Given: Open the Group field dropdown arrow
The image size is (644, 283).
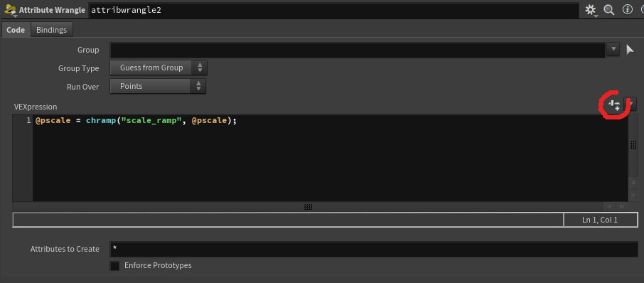Looking at the screenshot, I should pos(613,49).
